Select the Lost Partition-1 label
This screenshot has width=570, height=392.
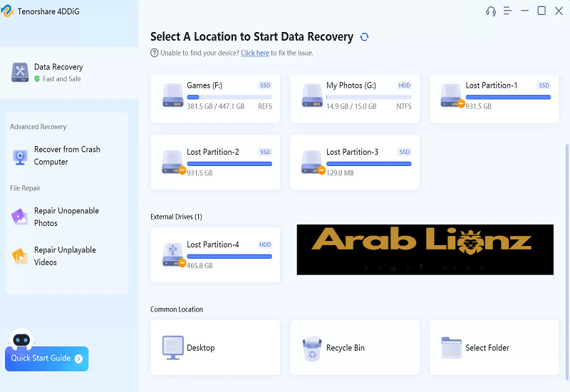click(x=491, y=86)
